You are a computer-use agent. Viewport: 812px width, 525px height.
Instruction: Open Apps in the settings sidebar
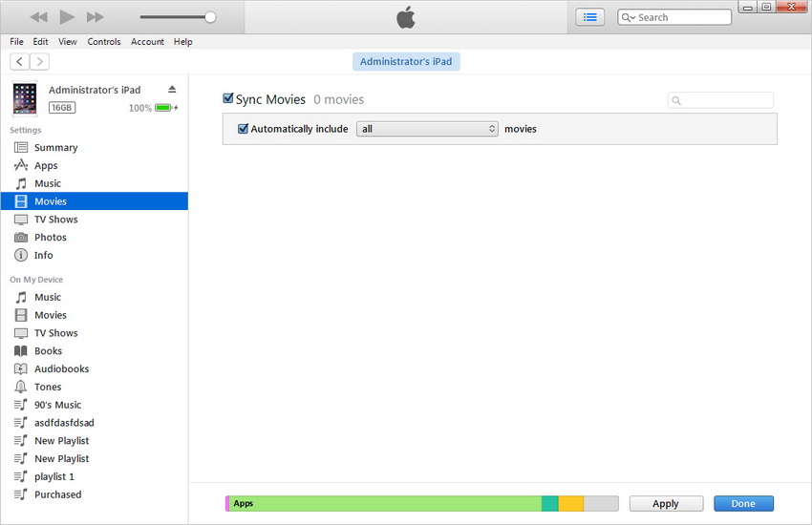[46, 165]
